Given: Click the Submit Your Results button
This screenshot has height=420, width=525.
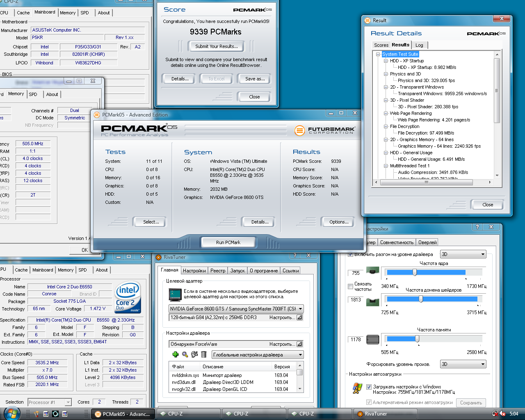Looking at the screenshot, I should click(x=216, y=46).
